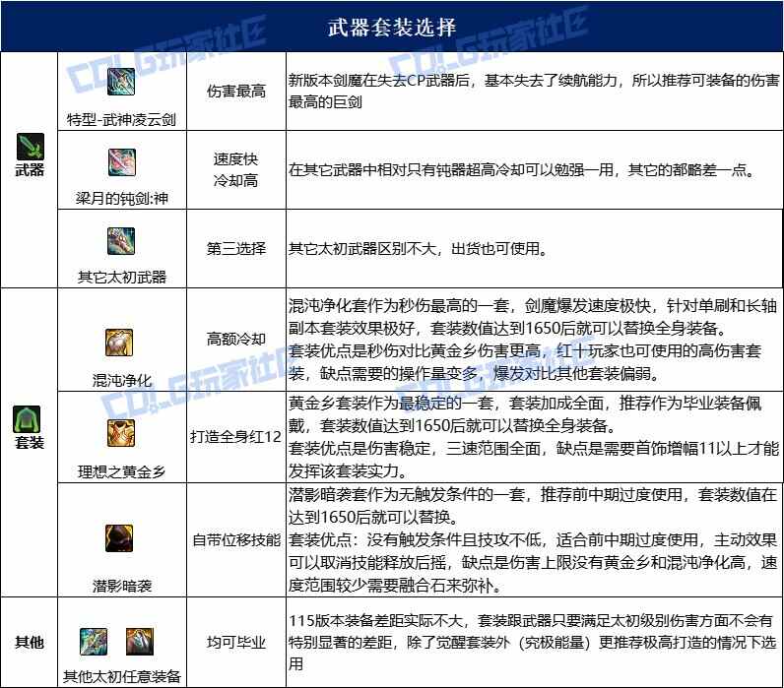Click the 打造全身红12 cell
The image size is (784, 688).
coord(236,436)
